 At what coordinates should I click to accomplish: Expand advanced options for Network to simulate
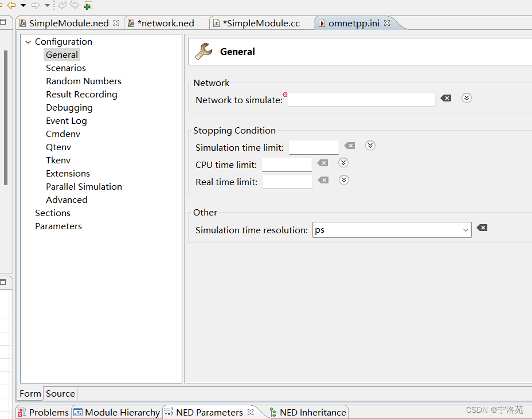[x=466, y=98]
